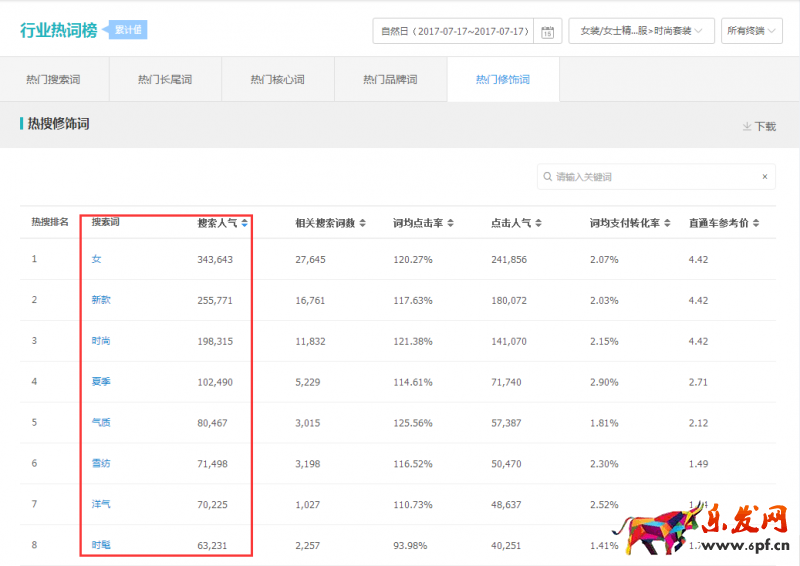Viewport: 800px width, 566px height.
Task: Select the value 102,490
Action: coord(215,382)
